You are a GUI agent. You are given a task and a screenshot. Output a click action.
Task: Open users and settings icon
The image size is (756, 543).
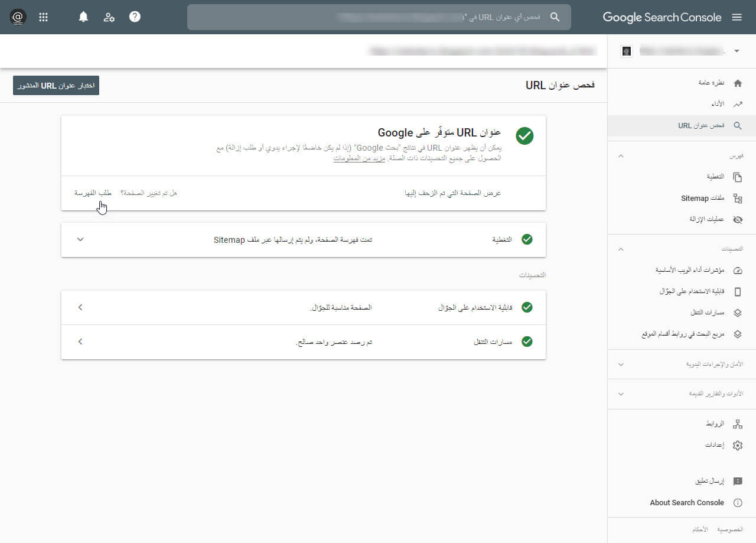coord(109,17)
